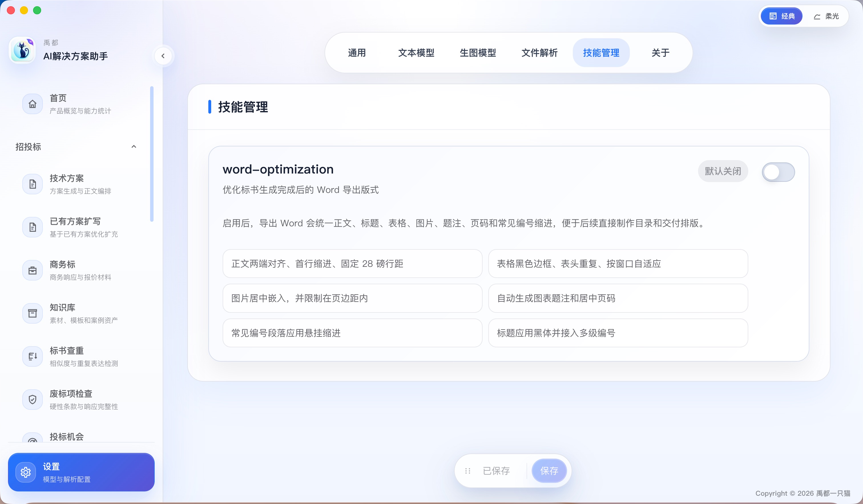Click the briefcase icon for 商务标
The width and height of the screenshot is (863, 504).
(33, 271)
